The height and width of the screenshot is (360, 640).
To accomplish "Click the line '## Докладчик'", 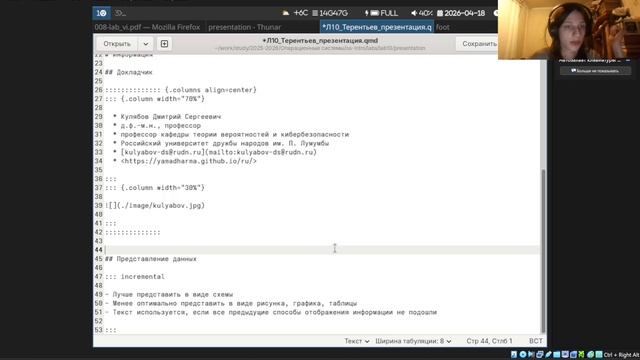I will [x=128, y=72].
